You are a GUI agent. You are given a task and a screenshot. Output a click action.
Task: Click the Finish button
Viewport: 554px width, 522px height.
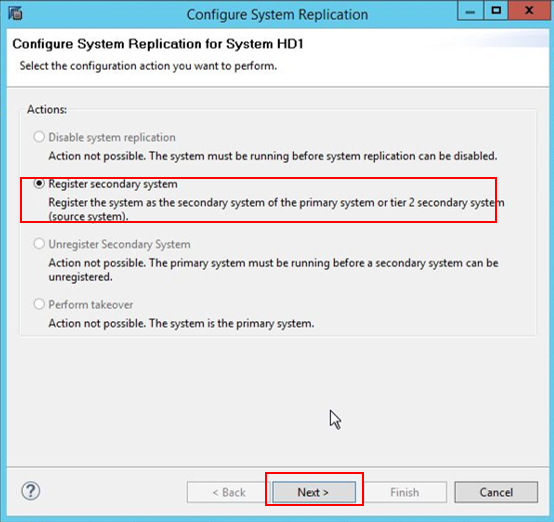[405, 492]
